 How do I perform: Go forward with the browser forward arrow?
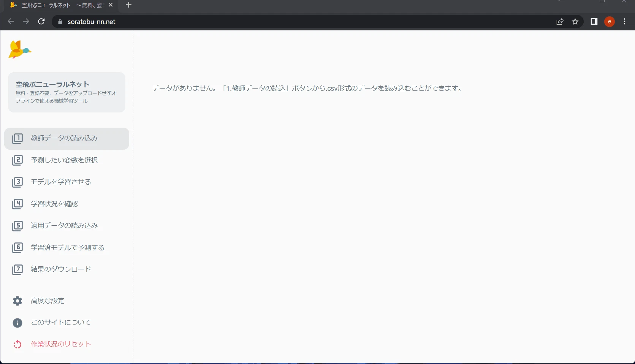click(x=26, y=22)
